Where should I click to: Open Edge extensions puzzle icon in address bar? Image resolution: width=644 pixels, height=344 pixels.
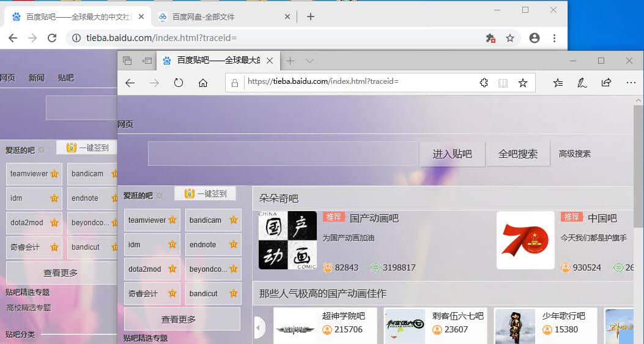point(484,83)
